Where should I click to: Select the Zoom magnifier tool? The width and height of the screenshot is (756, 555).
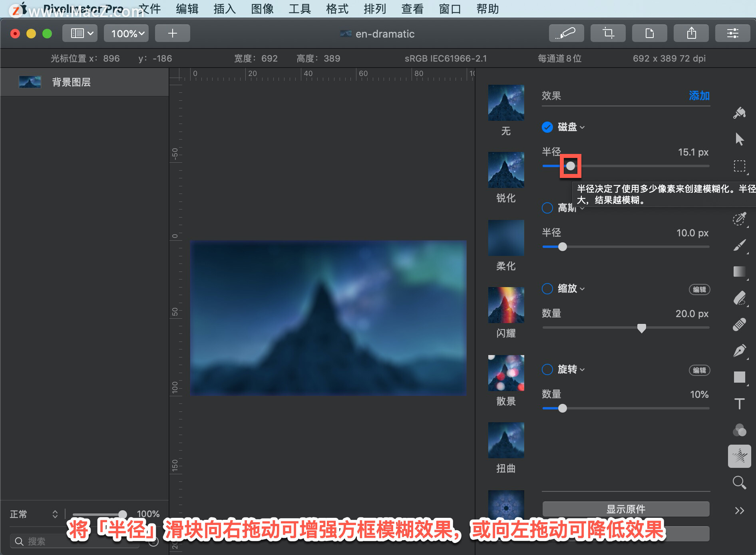[739, 483]
